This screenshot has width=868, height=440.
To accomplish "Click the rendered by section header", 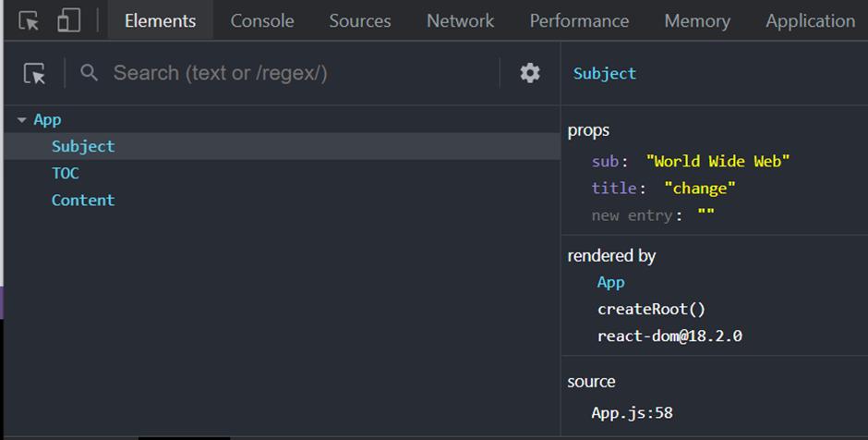I will [611, 256].
